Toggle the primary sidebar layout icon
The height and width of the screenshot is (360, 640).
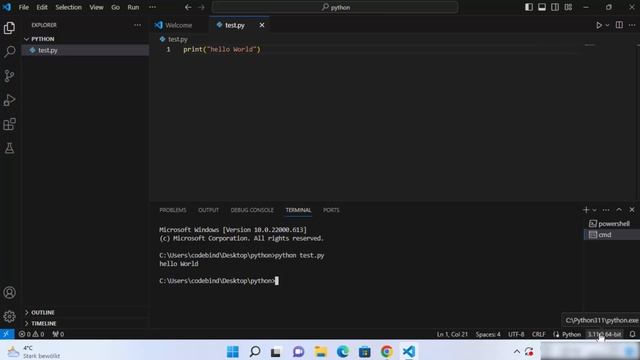tap(529, 7)
